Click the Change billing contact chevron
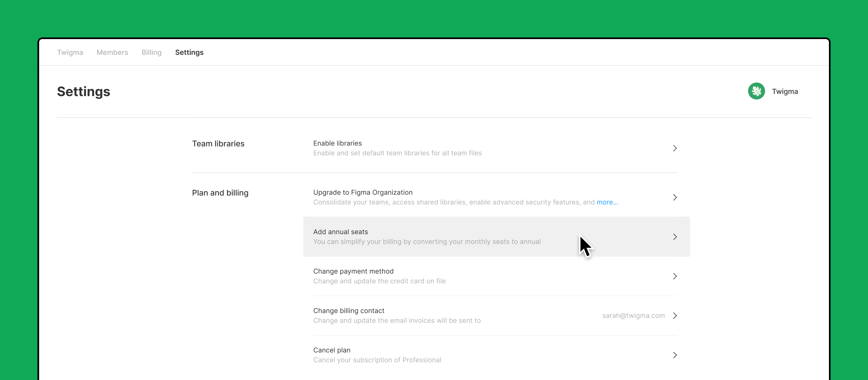This screenshot has height=380, width=868. pos(675,316)
